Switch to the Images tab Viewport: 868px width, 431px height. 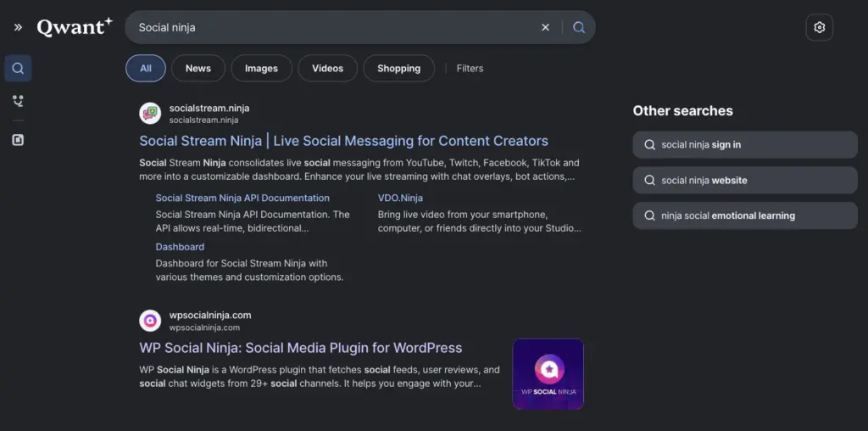tap(261, 68)
